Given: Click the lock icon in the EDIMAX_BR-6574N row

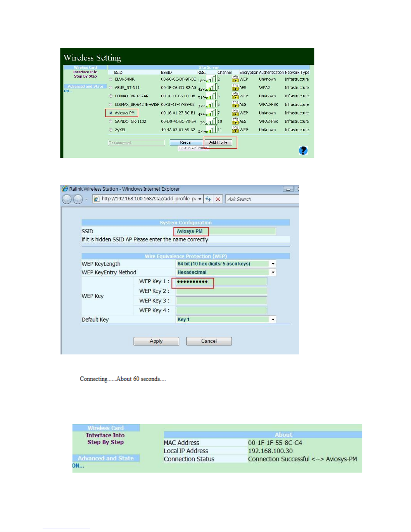Looking at the screenshot, I should point(235,96).
